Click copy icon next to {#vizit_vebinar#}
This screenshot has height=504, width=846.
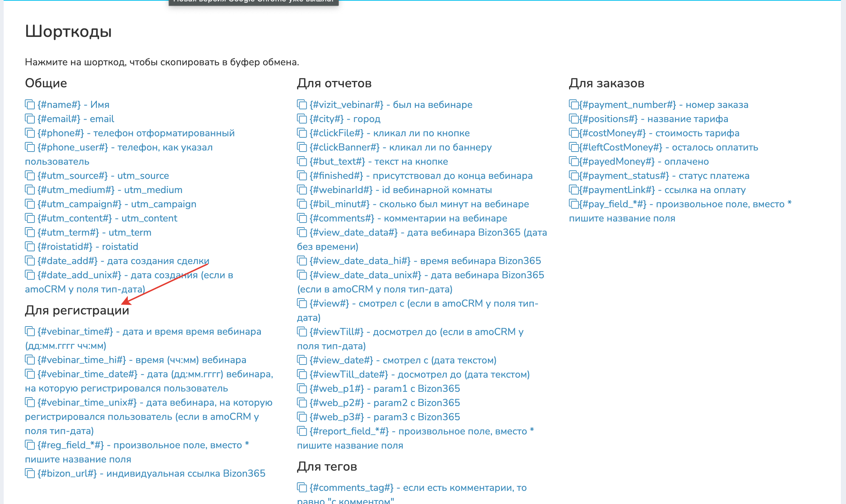[302, 104]
